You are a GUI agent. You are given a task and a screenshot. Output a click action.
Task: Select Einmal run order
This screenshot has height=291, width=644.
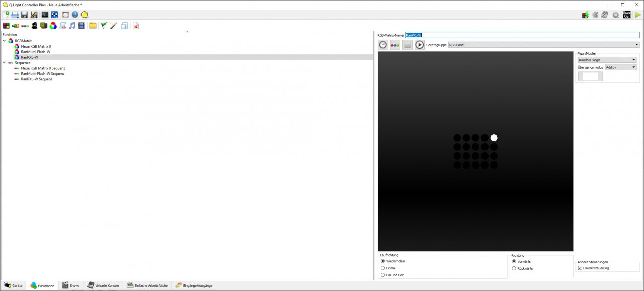point(388,268)
